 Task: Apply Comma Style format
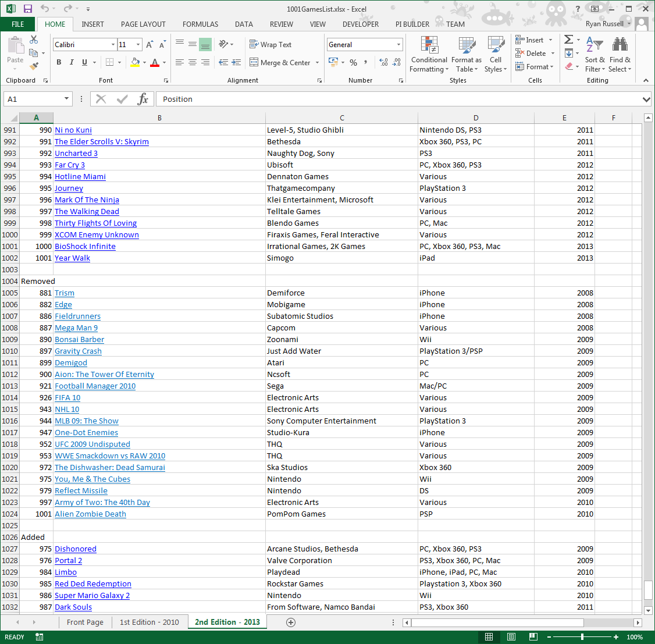click(366, 62)
